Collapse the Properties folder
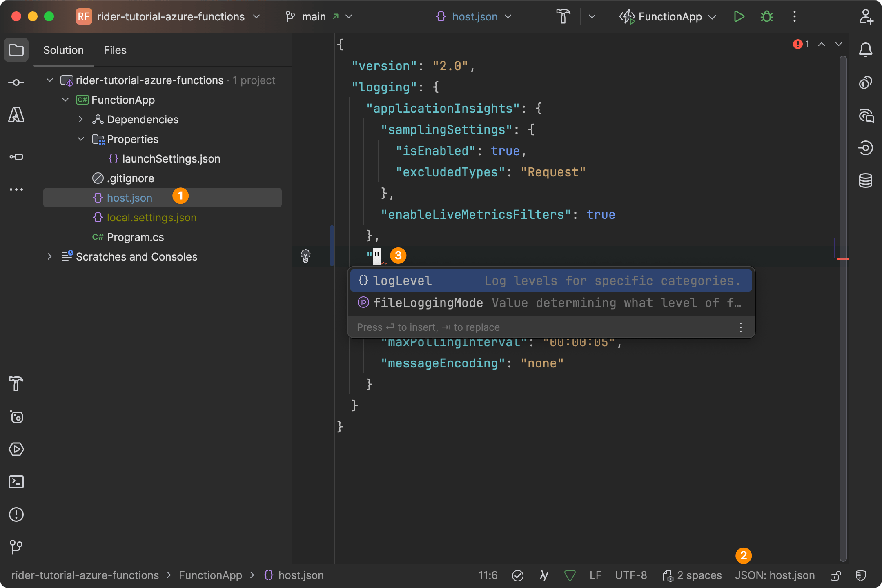The height and width of the screenshot is (588, 882). tap(80, 139)
